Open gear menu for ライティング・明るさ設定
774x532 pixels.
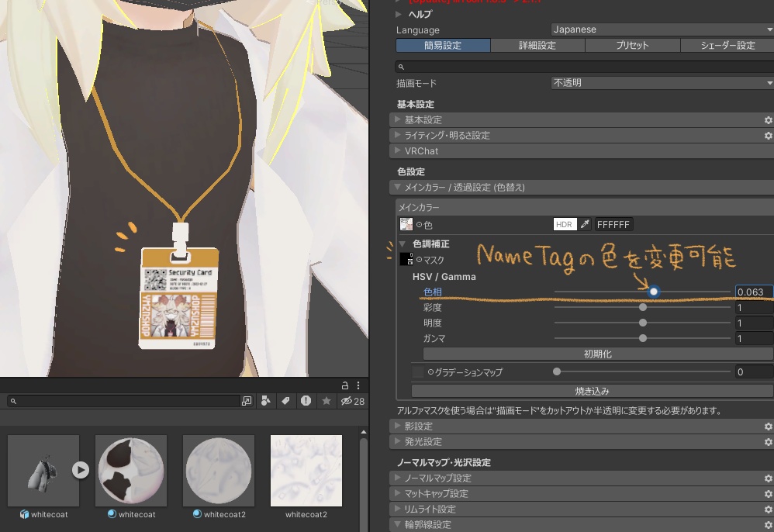[768, 135]
